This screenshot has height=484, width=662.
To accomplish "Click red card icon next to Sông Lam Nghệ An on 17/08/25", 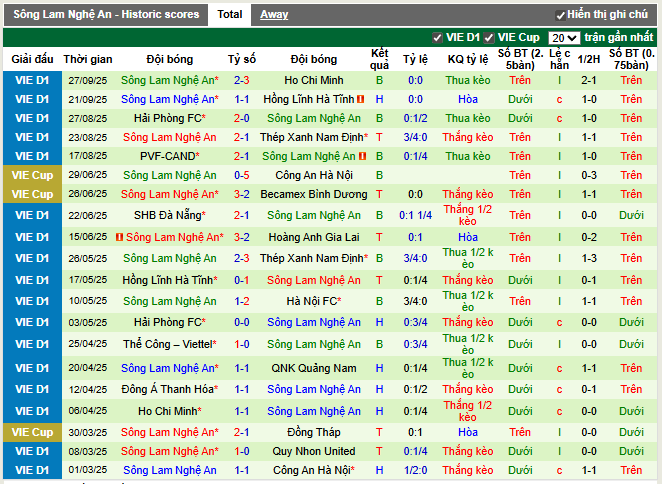I will coord(362,156).
